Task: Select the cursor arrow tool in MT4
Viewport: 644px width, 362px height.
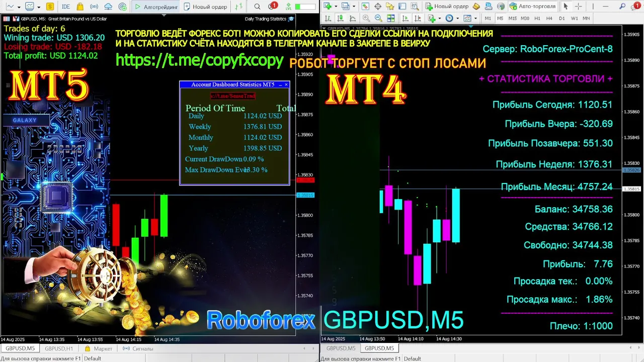Action: [565, 6]
